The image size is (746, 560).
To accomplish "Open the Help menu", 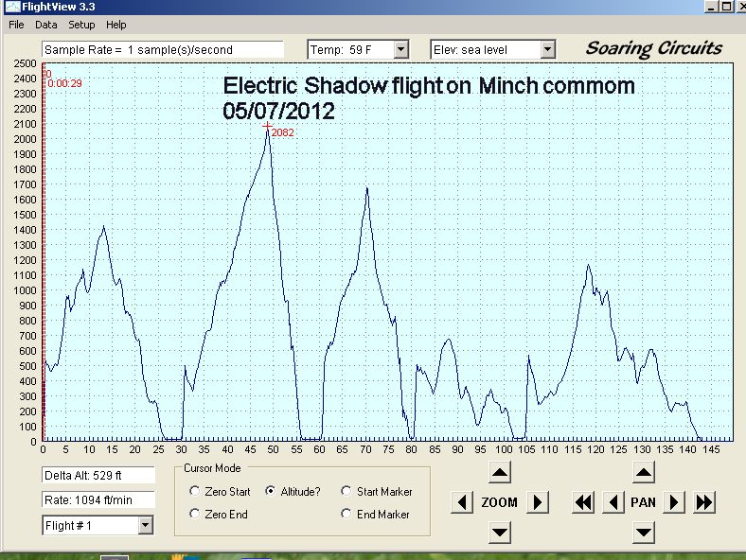I will pyautogui.click(x=115, y=25).
